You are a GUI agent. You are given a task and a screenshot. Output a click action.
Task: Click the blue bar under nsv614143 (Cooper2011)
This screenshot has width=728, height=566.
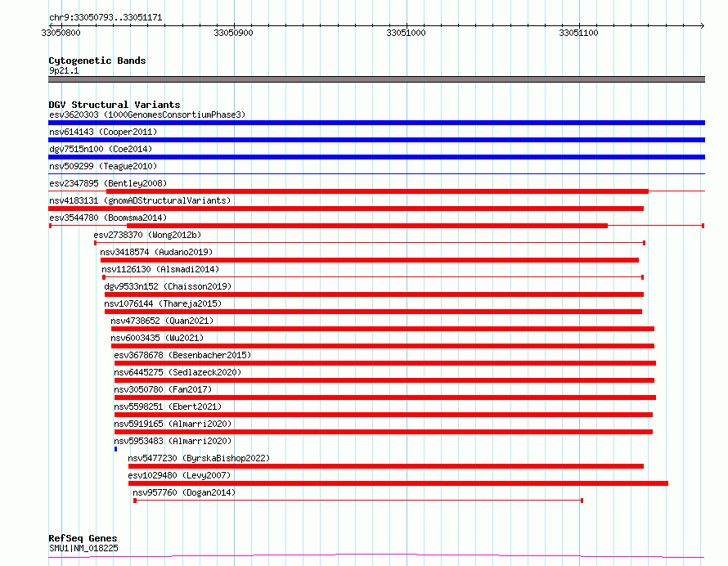pyautogui.click(x=376, y=140)
